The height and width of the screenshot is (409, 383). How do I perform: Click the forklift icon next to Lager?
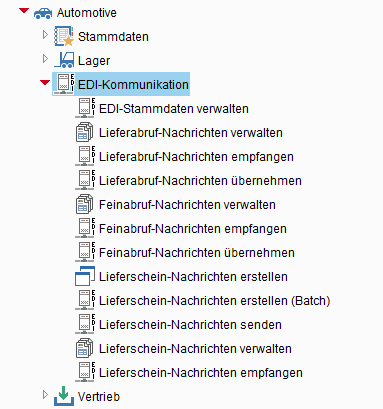64,60
